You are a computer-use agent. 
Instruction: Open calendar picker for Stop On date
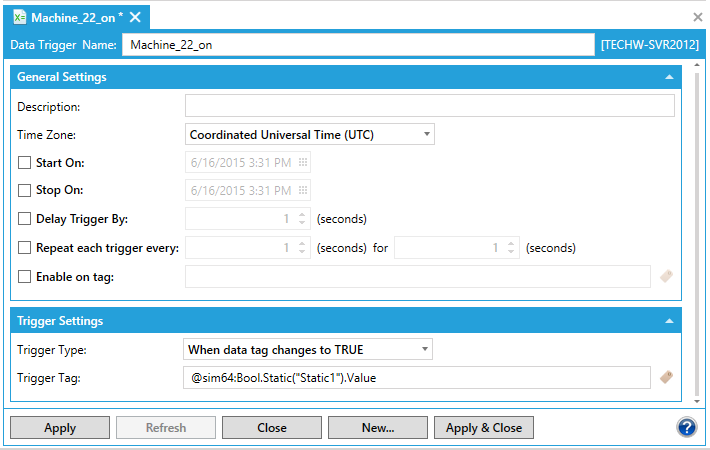[303, 190]
